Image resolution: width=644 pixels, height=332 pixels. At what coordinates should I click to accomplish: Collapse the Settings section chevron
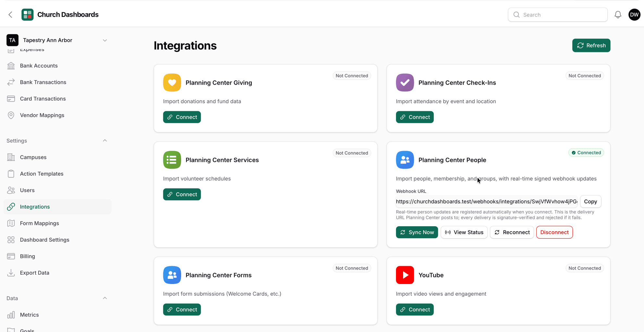click(x=105, y=141)
